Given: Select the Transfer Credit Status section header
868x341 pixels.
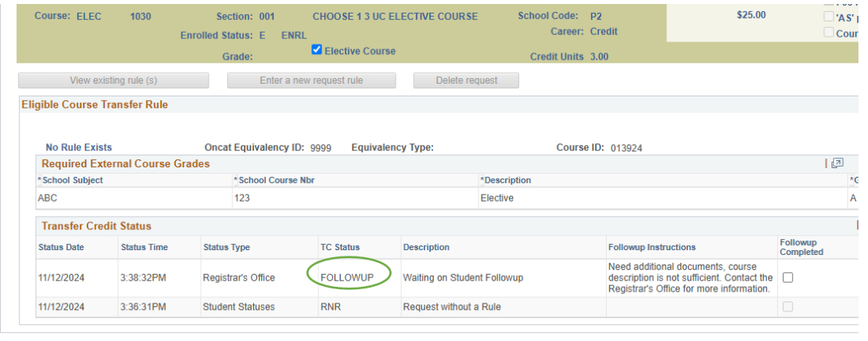Looking at the screenshot, I should [x=96, y=226].
